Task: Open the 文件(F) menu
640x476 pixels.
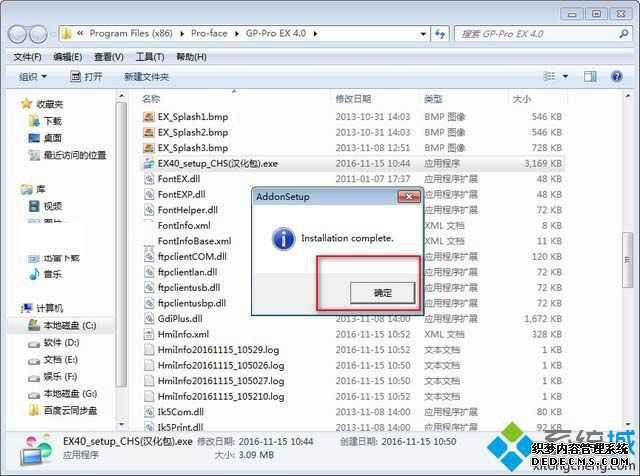Action: click(27, 57)
